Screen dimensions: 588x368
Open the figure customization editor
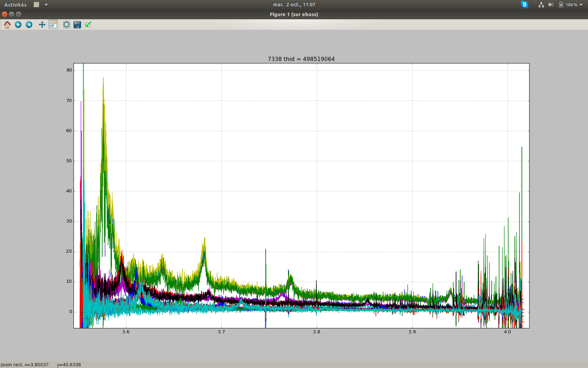(x=88, y=25)
